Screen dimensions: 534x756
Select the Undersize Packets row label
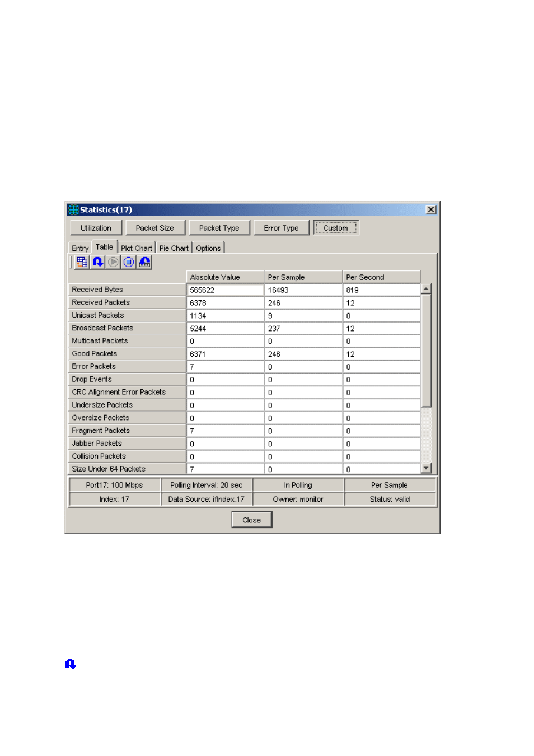pyautogui.click(x=127, y=405)
